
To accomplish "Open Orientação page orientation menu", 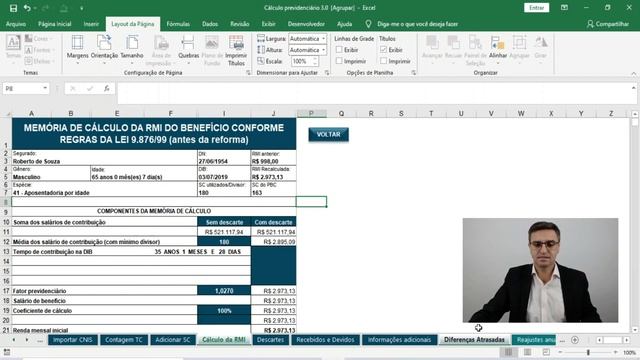I will point(104,50).
